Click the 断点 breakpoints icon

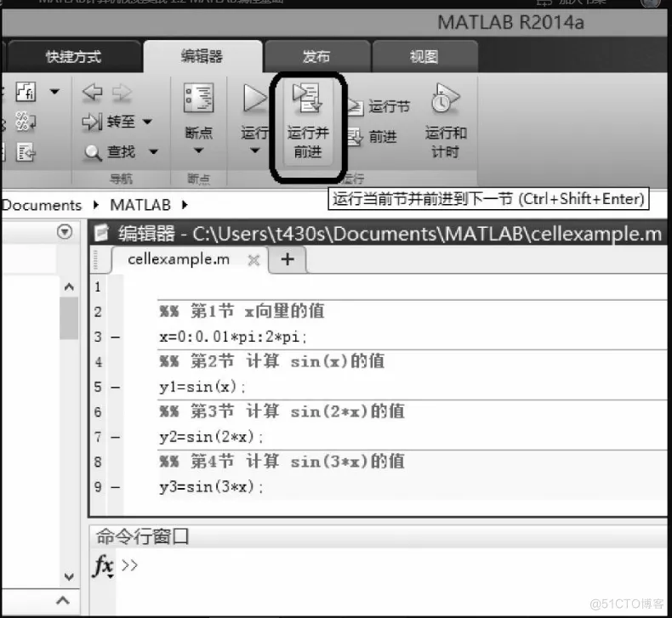[x=198, y=98]
